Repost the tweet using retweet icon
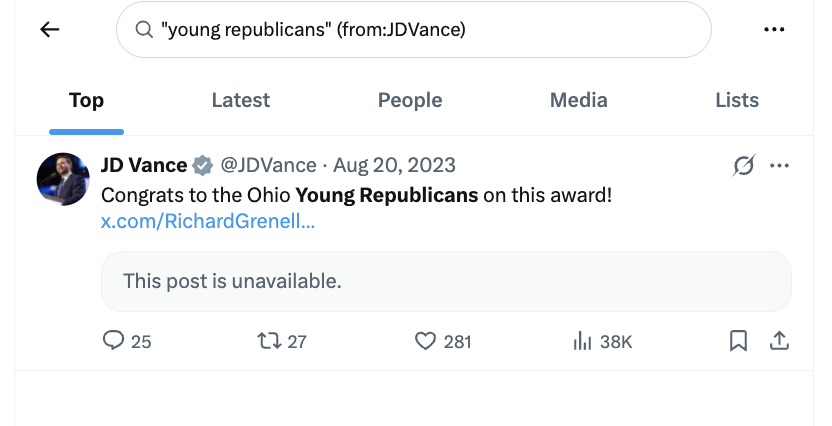 click(270, 341)
